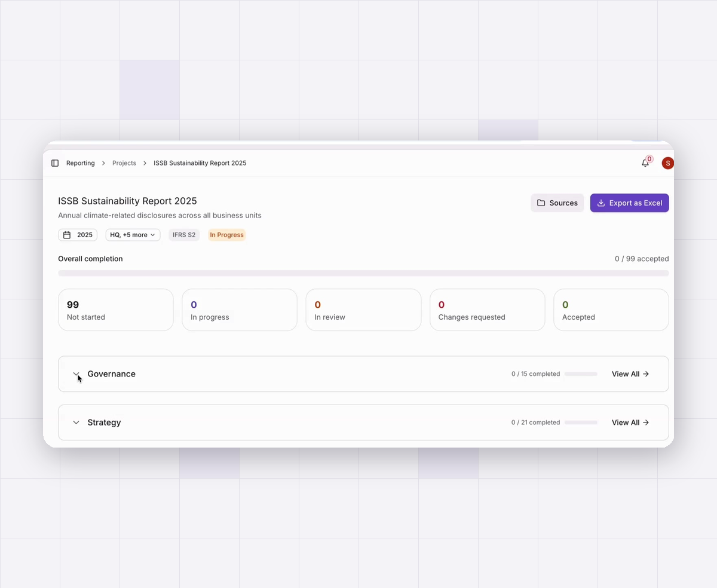
Task: Click the 0 / 99 accepted text
Action: point(642,259)
